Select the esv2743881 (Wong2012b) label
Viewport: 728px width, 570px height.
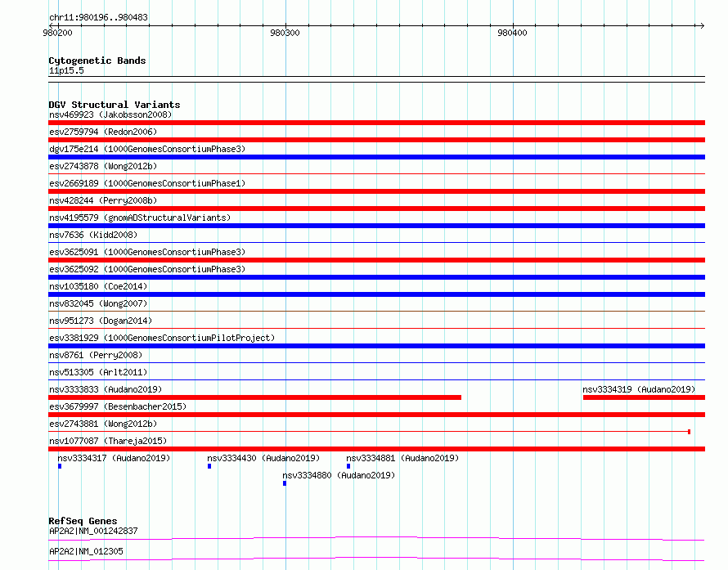pos(103,424)
